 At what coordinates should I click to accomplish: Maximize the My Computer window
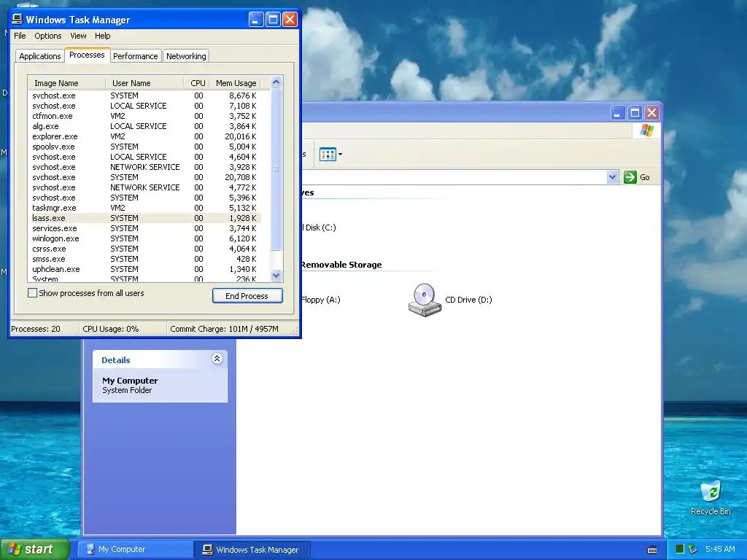click(635, 113)
